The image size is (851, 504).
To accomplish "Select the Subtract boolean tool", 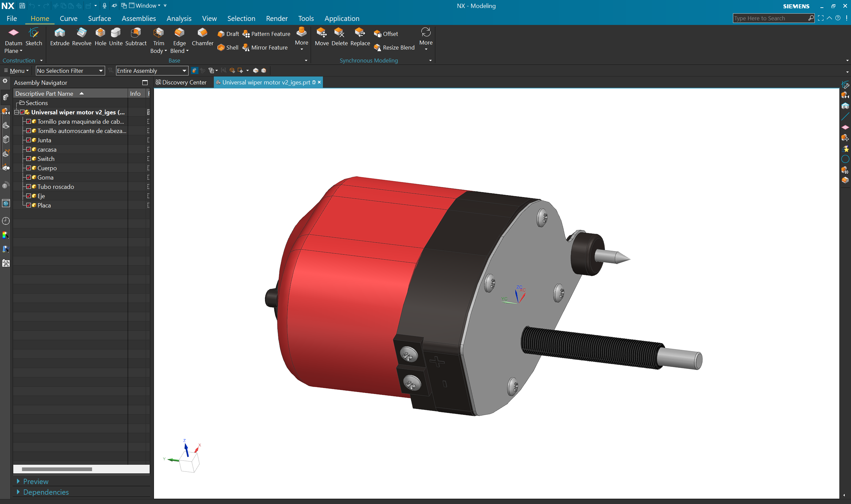I will (x=136, y=36).
